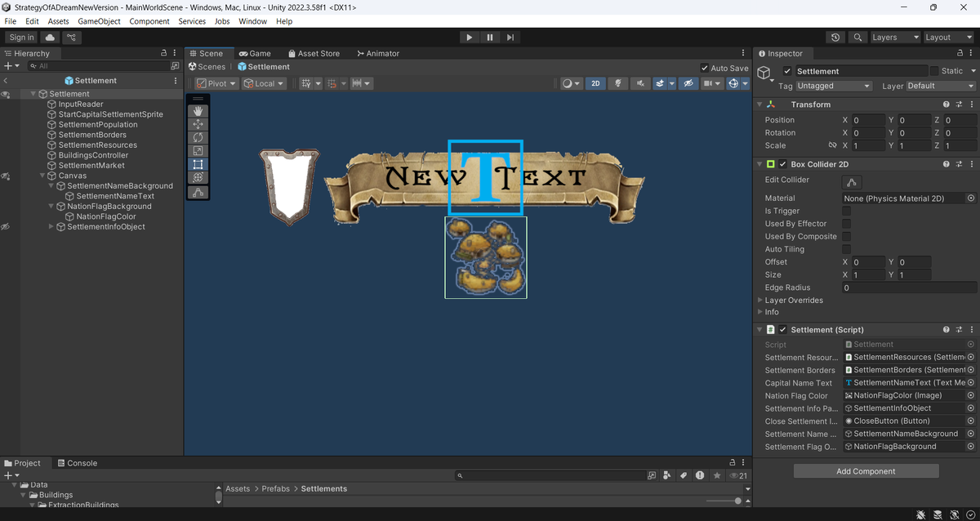Enable the Is Trigger checkbox

coord(847,211)
